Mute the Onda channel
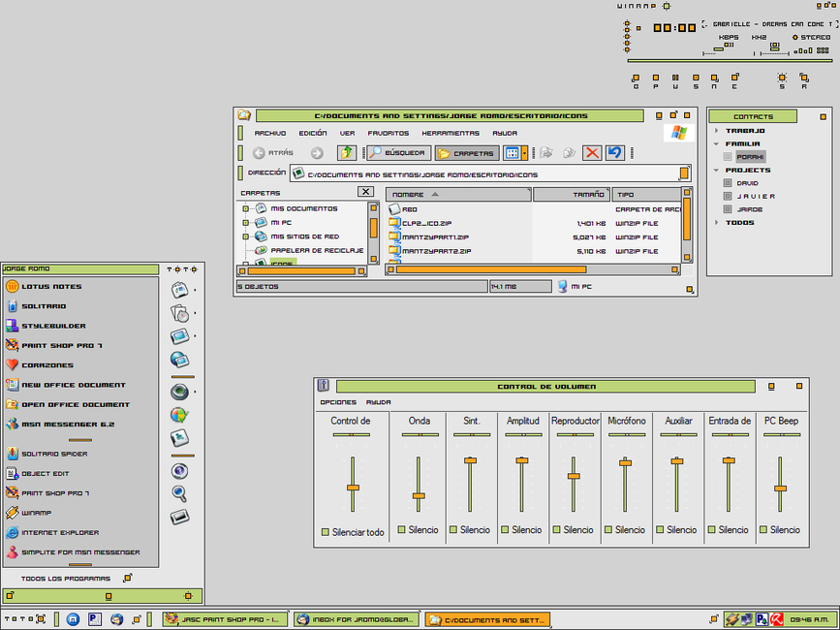Image resolution: width=840 pixels, height=630 pixels. (x=401, y=529)
